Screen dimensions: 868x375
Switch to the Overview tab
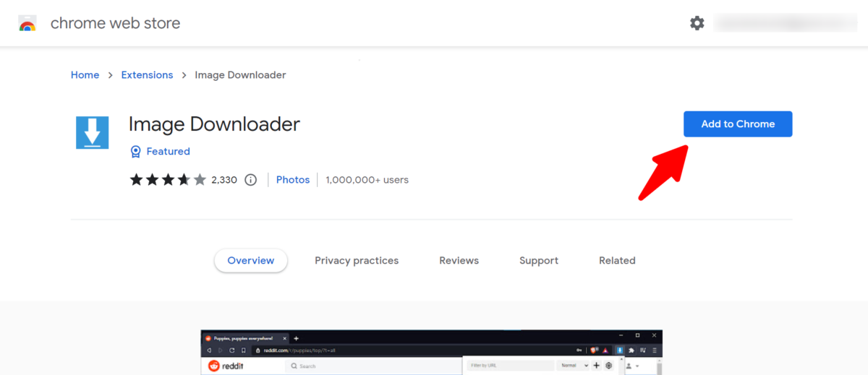click(250, 261)
